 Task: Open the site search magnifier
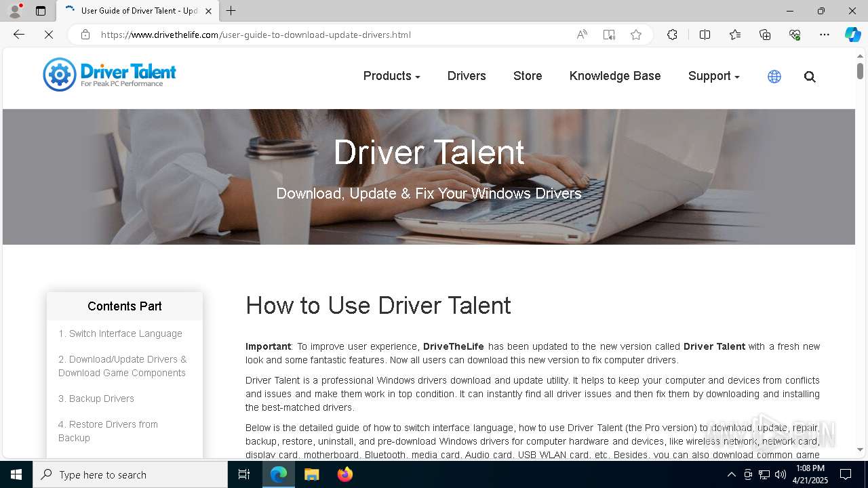point(810,77)
